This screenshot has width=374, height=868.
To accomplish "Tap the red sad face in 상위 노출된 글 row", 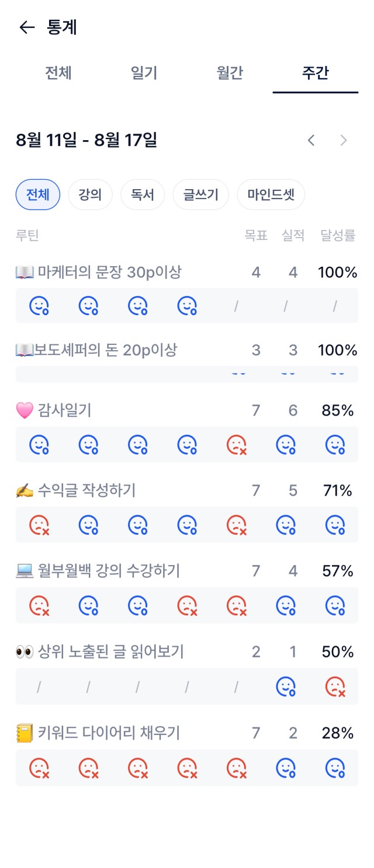I will [335, 686].
